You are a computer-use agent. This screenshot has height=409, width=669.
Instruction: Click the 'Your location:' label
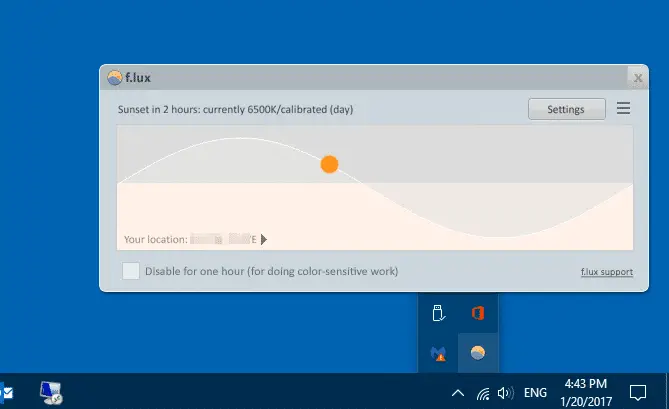(156, 240)
